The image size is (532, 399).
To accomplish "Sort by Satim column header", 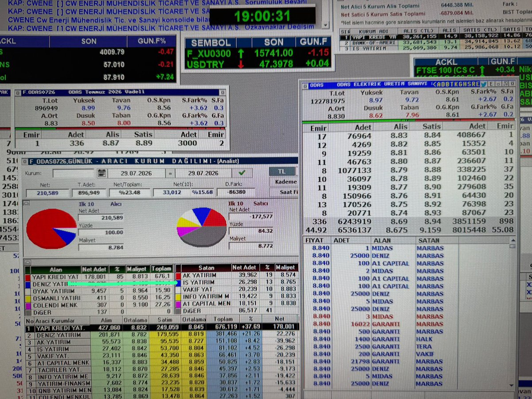I will click(x=165, y=319).
